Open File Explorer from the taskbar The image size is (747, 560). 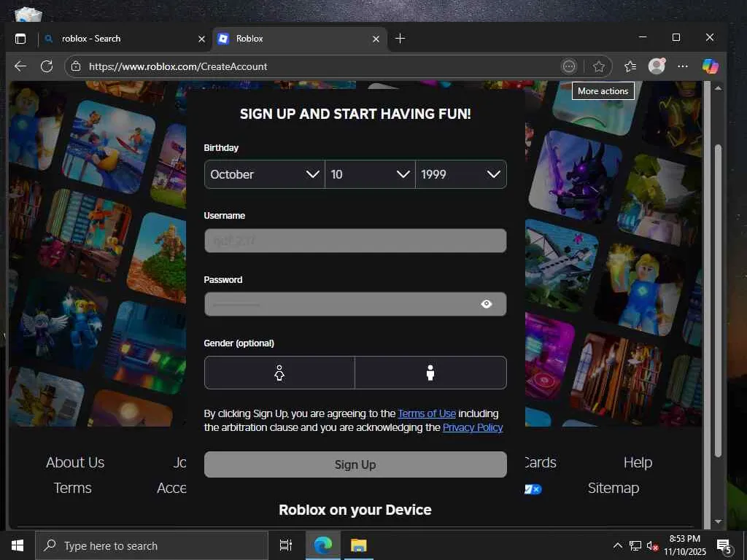tap(359, 545)
